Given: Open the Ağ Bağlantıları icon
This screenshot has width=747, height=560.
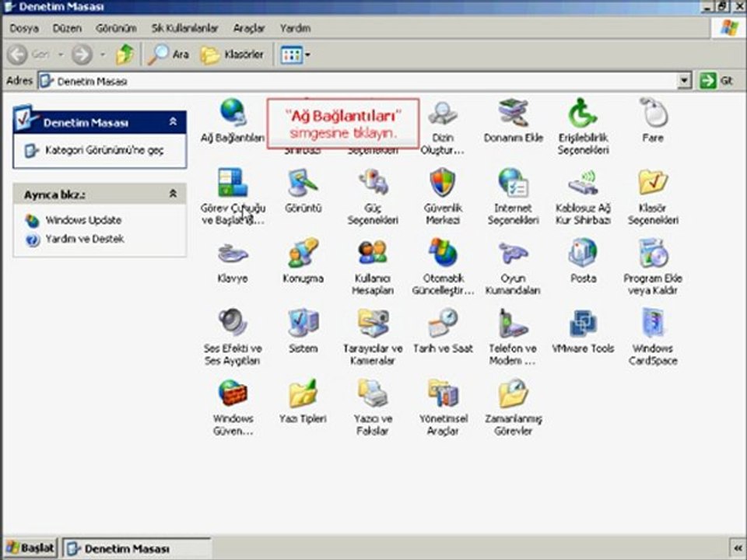Looking at the screenshot, I should pos(233,113).
